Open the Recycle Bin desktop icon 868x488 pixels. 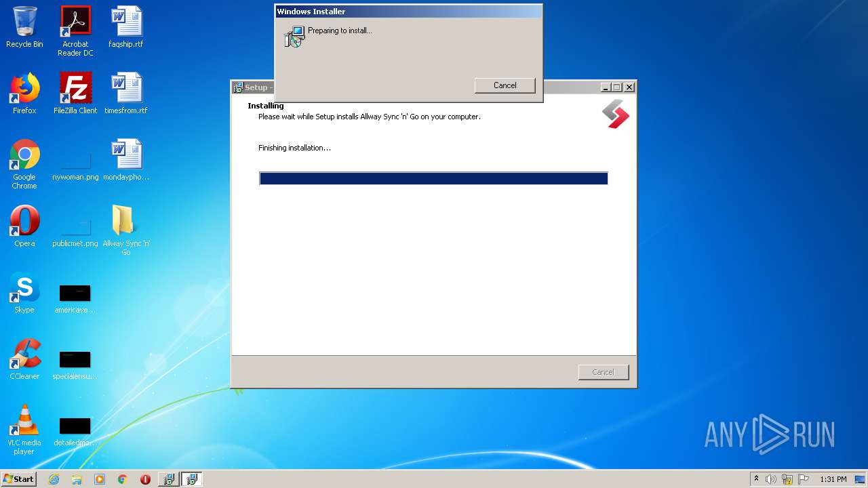[x=24, y=27]
